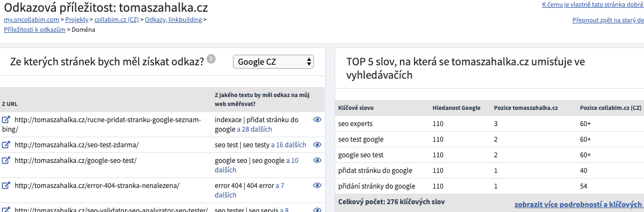
Task: Click the 'Pozice collabim.cz (CZ)' column header
Action: 610,108
